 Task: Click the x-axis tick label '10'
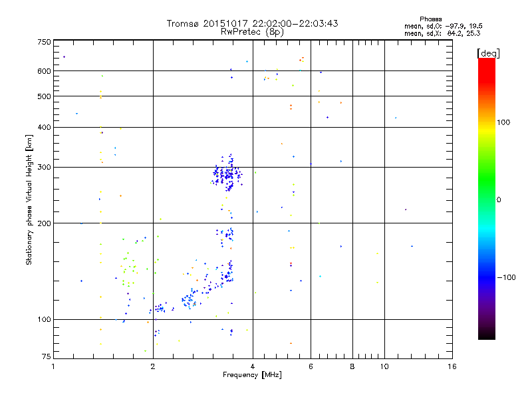384,366
